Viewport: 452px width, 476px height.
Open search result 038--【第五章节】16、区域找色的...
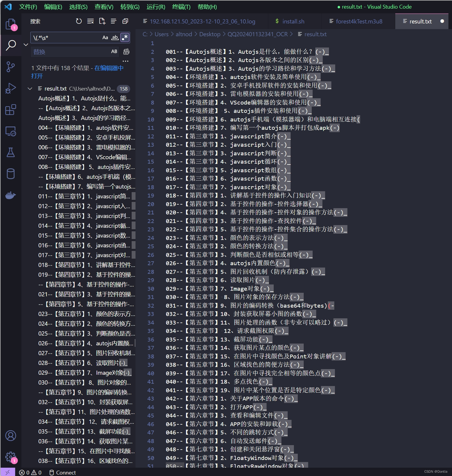click(85, 461)
